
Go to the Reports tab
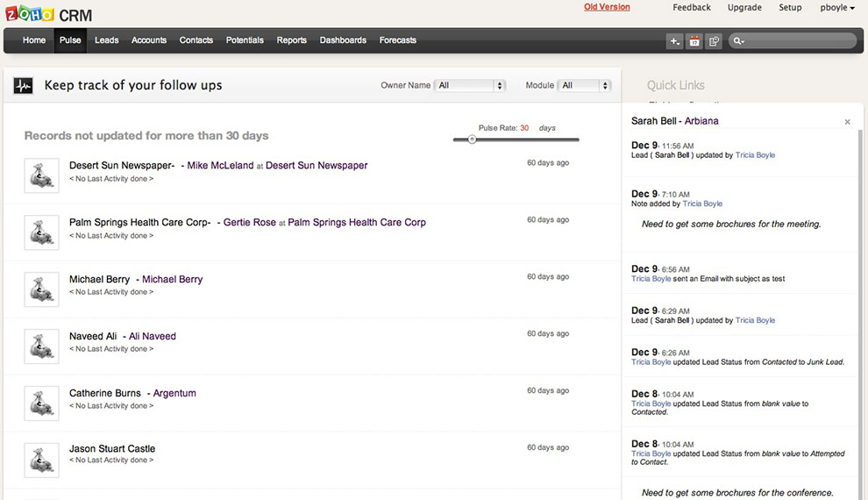(x=292, y=40)
